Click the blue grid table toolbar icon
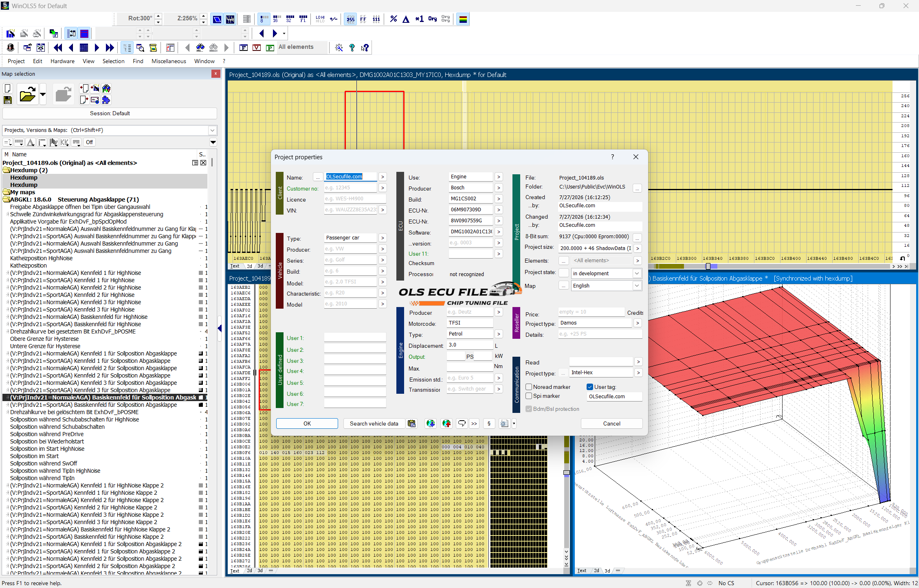Image resolution: width=919 pixels, height=588 pixels. click(84, 48)
